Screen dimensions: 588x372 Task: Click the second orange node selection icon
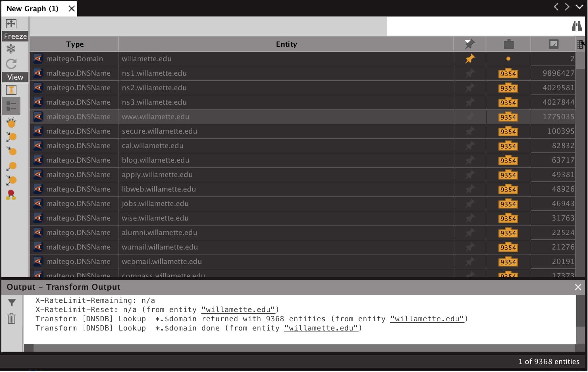(x=11, y=137)
